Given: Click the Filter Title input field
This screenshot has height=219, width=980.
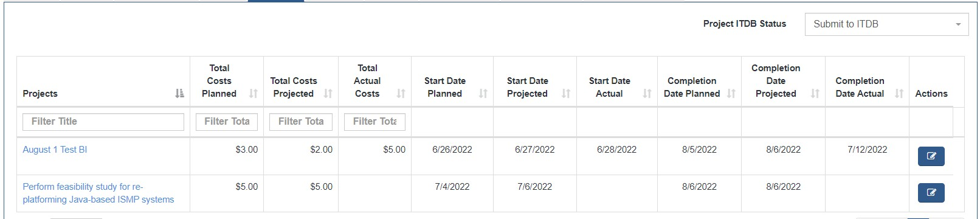Looking at the screenshot, I should (103, 122).
